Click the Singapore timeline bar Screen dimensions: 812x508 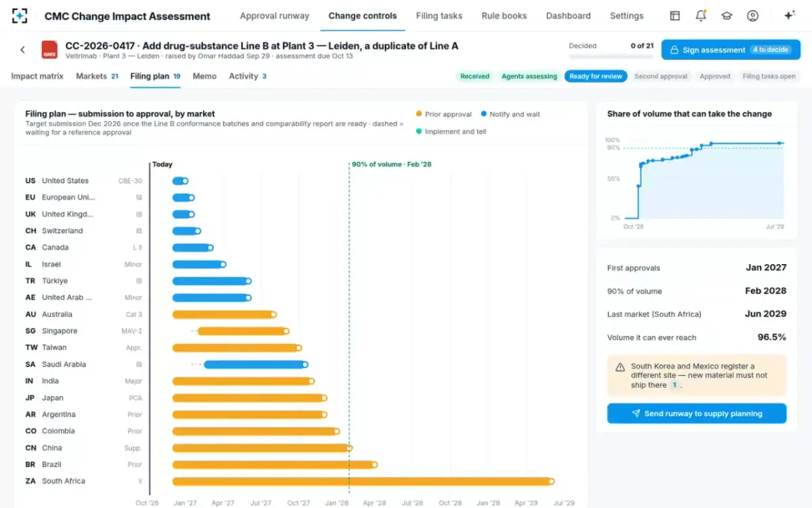click(244, 331)
